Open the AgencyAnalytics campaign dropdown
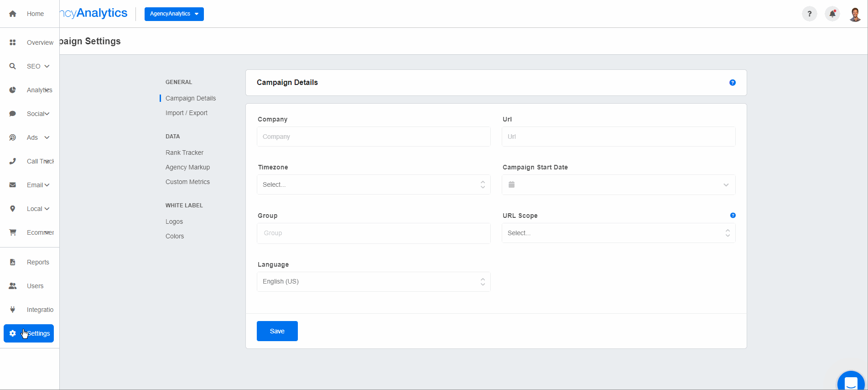This screenshot has width=868, height=390. (174, 14)
